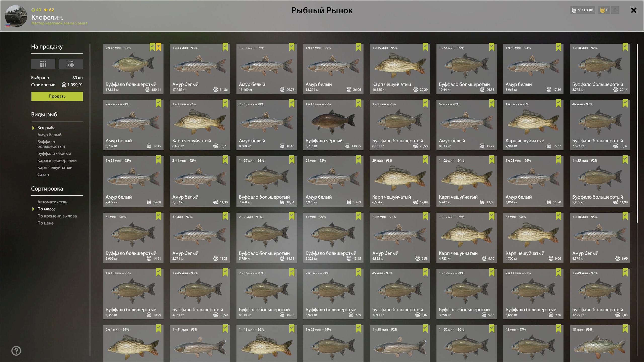Select the large grid view icon

(43, 64)
